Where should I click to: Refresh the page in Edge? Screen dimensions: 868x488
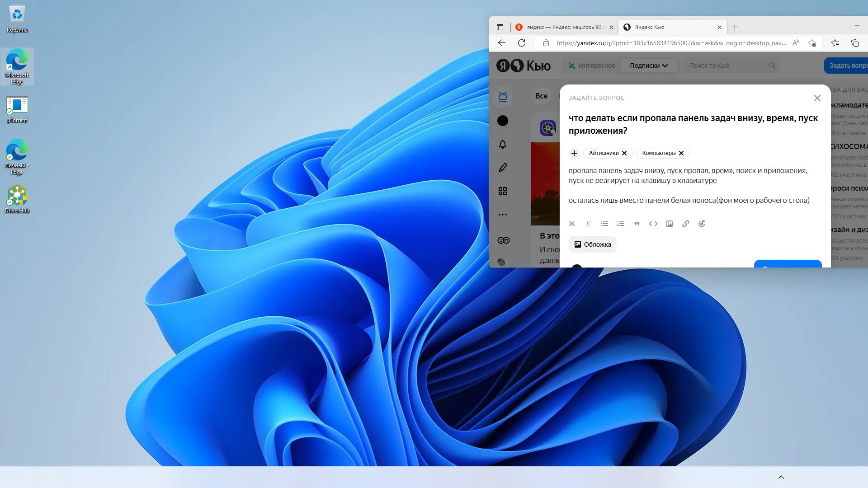click(x=522, y=43)
